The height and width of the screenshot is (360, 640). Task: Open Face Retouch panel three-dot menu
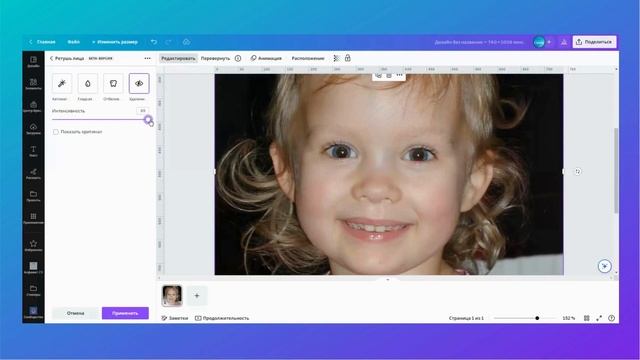pyautogui.click(x=147, y=58)
